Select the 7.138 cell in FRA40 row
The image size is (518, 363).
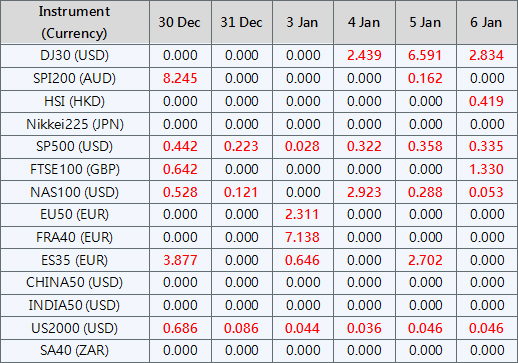click(303, 237)
